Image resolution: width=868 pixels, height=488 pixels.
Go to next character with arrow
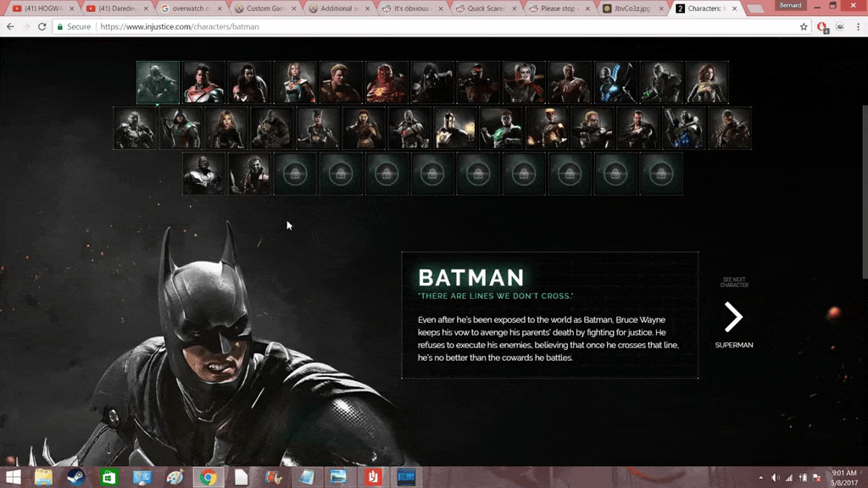[x=733, y=317]
